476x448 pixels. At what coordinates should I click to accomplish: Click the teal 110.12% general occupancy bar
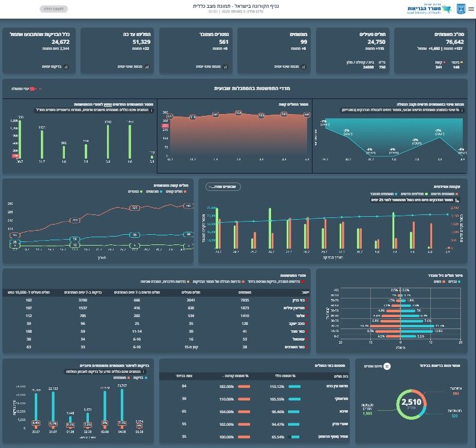pyautogui.click(x=294, y=387)
